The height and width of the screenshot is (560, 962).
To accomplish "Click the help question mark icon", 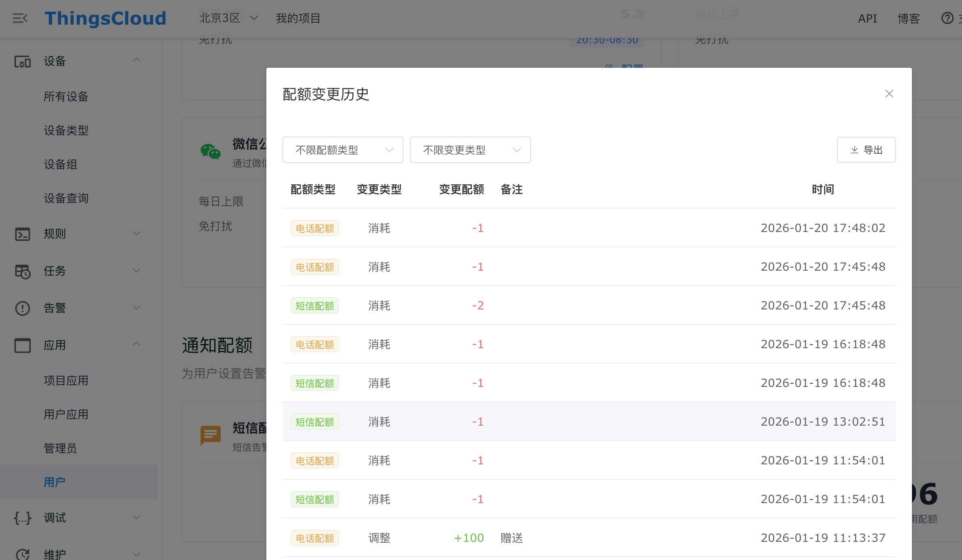I will tap(947, 18).
